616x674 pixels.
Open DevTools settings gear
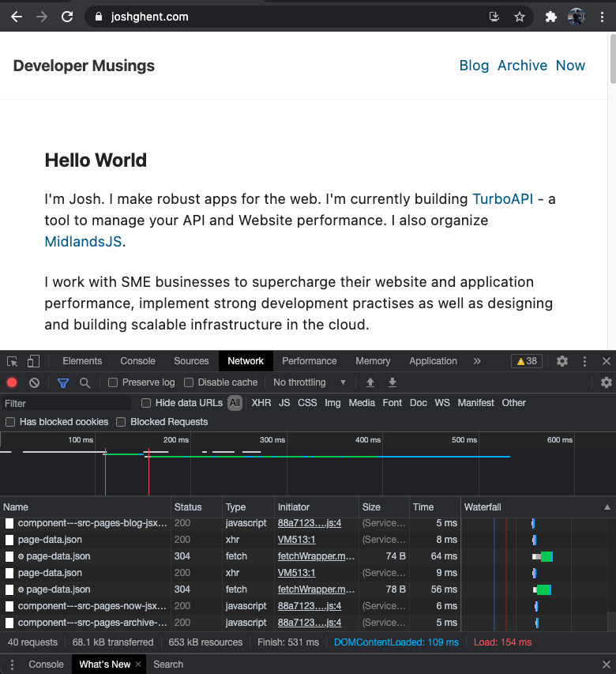click(562, 360)
